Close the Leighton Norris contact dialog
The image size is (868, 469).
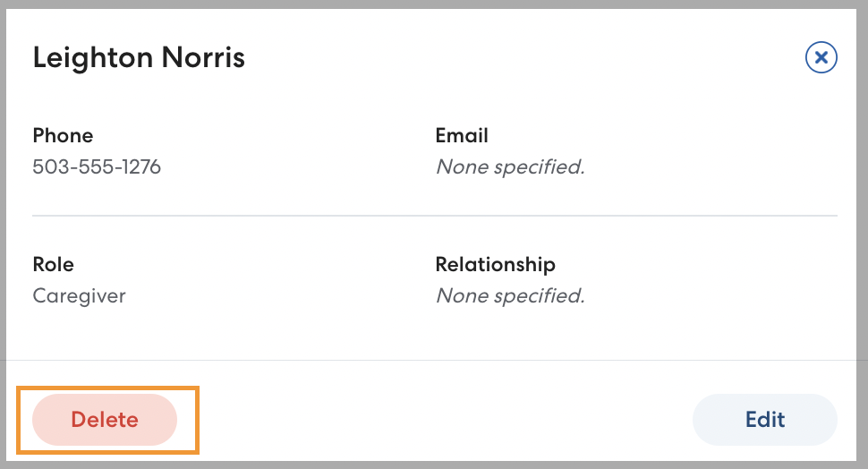[x=821, y=58]
